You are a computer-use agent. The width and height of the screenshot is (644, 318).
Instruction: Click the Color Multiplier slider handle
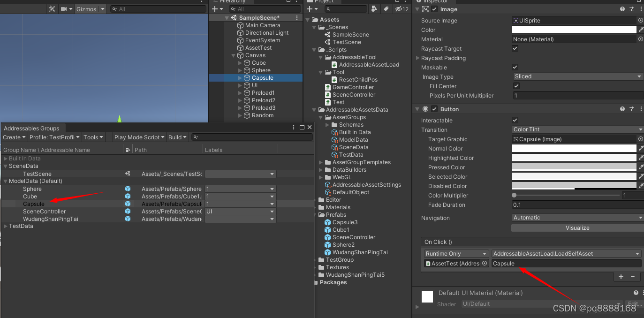515,195
